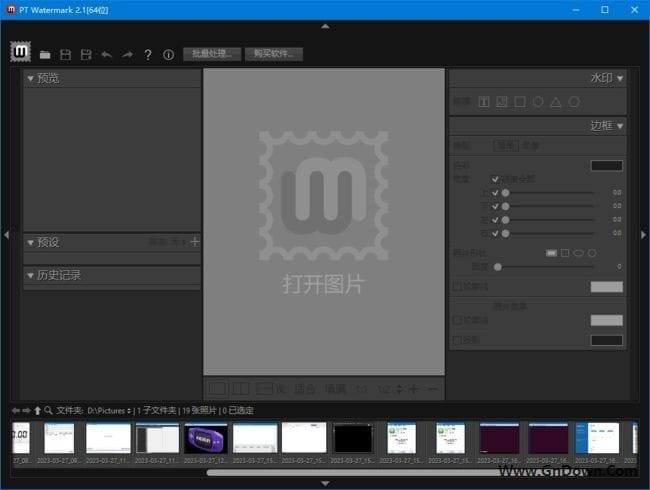This screenshot has height=490, width=650.
Task: Add a text watermark with T icon
Action: pos(484,101)
